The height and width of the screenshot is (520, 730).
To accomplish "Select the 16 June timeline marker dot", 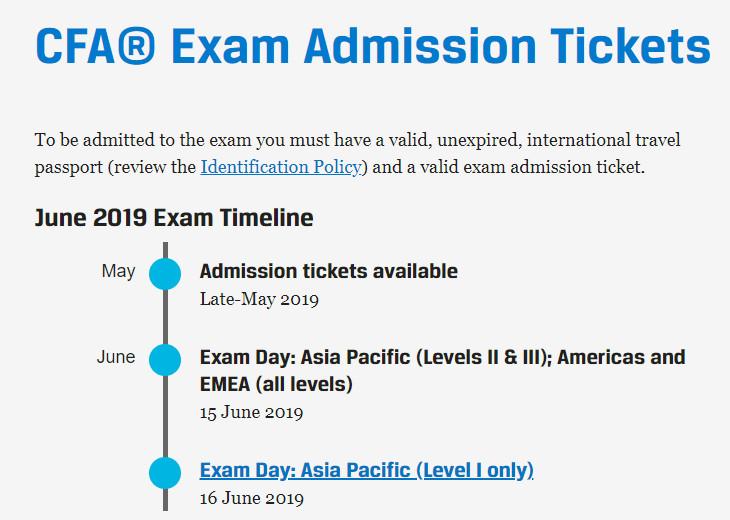I will pos(165,473).
